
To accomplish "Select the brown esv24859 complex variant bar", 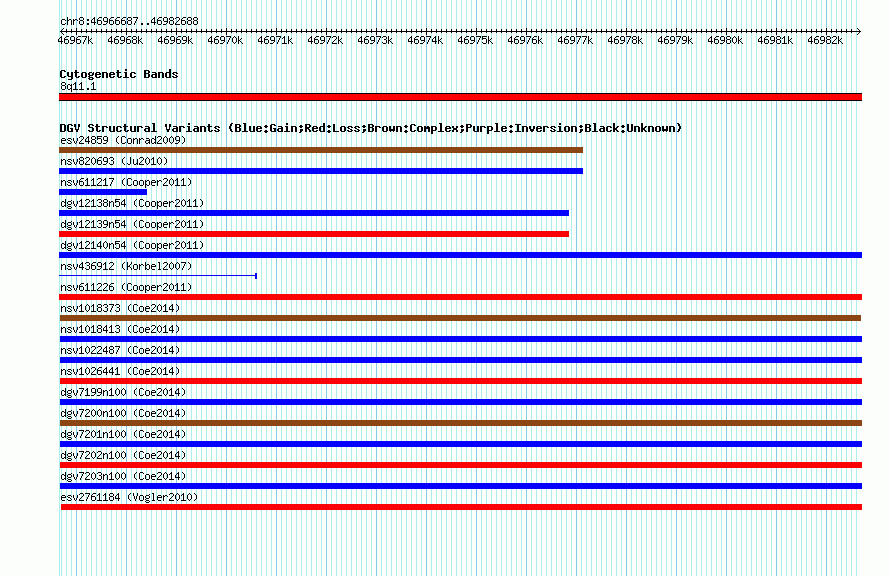I will click(321, 150).
